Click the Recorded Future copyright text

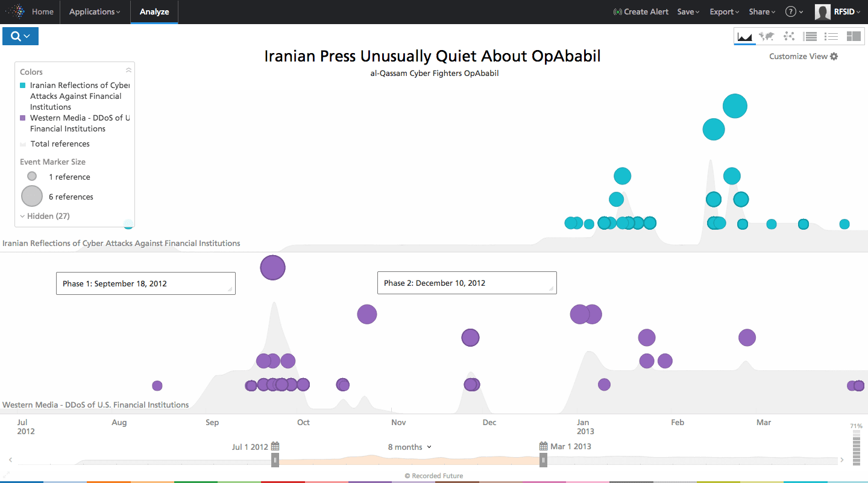[x=434, y=476]
